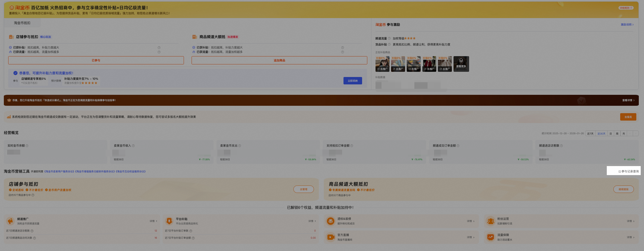644x251 pixels.
Task: Click the 立即采纳 blue button
Action: [353, 81]
